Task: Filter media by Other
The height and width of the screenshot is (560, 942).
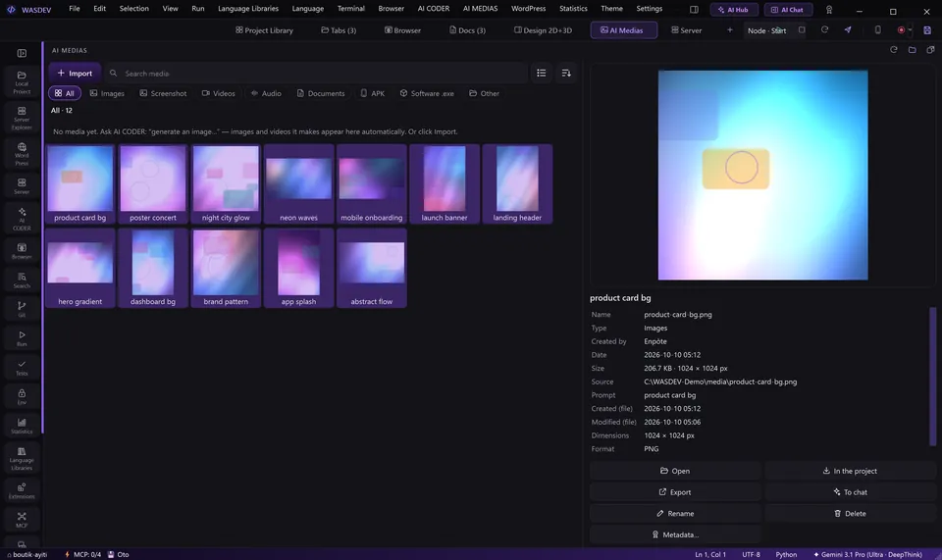Action: point(484,93)
